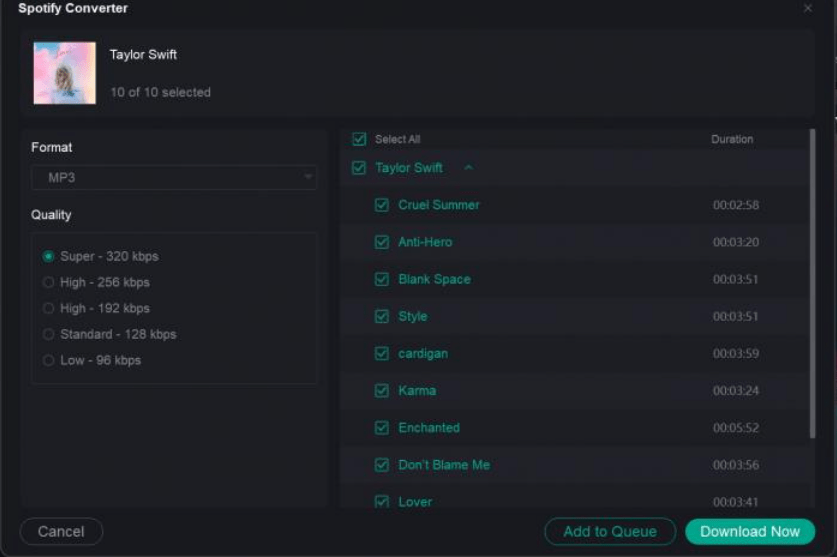Pick High - 192 kbps quality option

(x=49, y=309)
